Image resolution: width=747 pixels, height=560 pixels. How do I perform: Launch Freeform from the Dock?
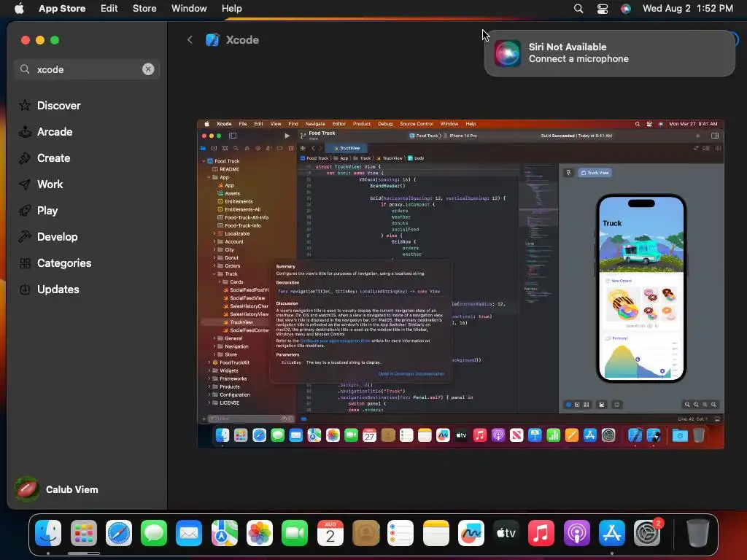tap(471, 533)
